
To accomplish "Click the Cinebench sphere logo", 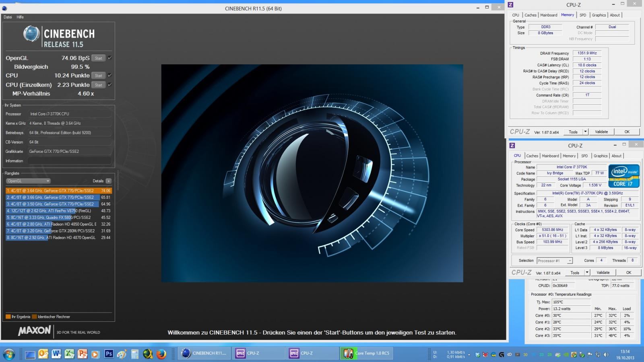I will (x=31, y=34).
